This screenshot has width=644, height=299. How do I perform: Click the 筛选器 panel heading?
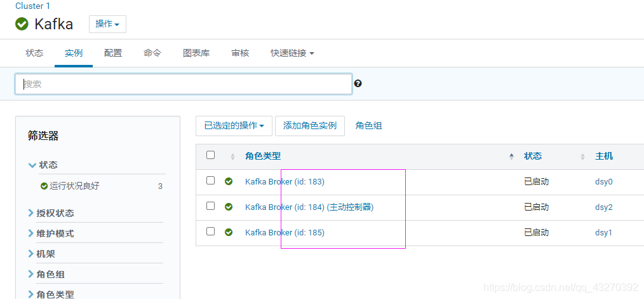(x=43, y=136)
